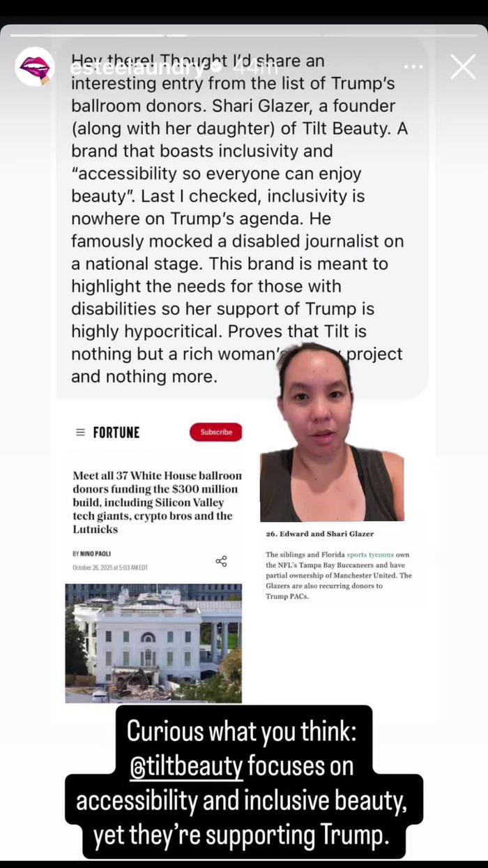
Task: Tap the FORTUNE logo
Action: click(x=116, y=433)
